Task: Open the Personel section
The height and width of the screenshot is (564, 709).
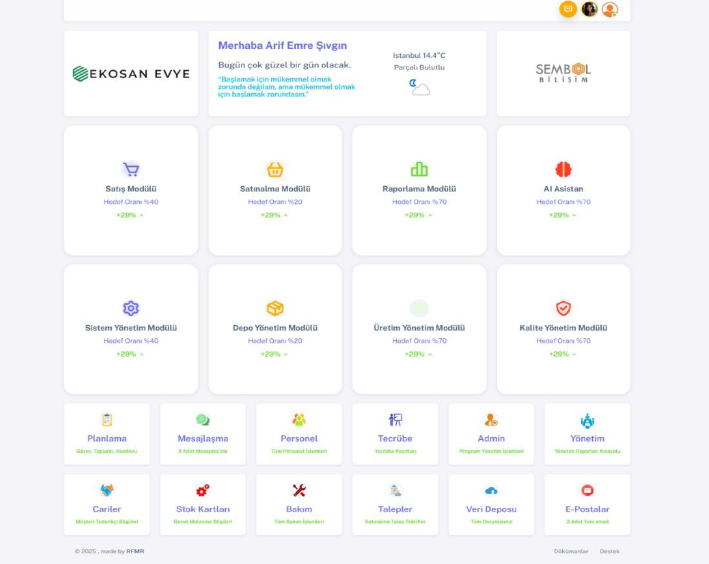Action: 299,434
